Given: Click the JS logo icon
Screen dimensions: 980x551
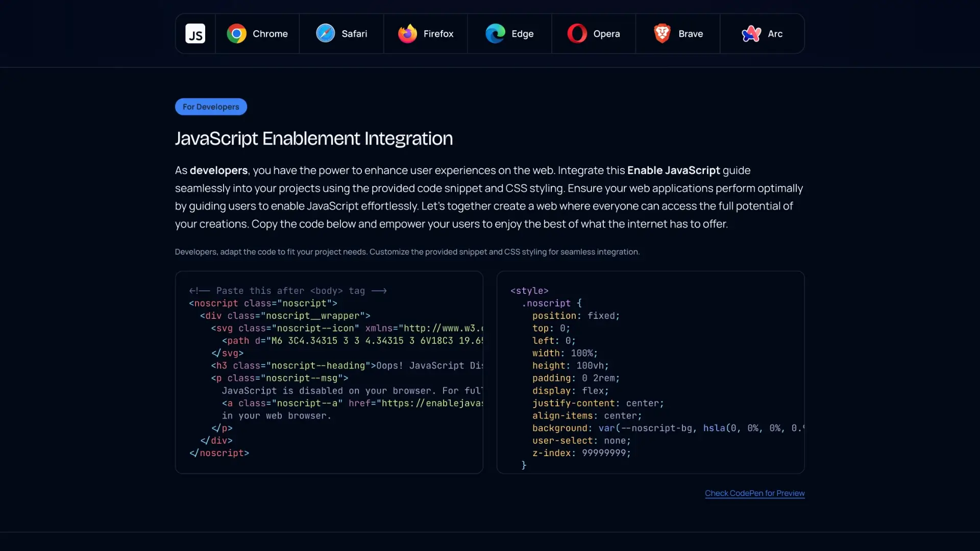Looking at the screenshot, I should click(195, 33).
